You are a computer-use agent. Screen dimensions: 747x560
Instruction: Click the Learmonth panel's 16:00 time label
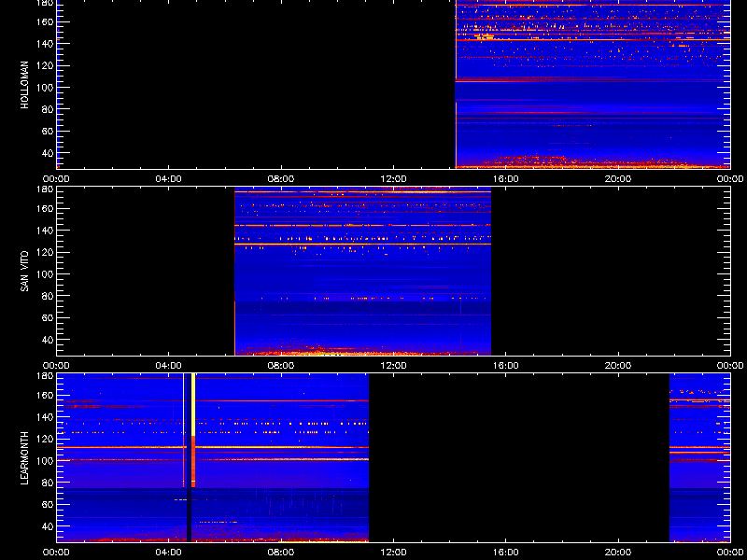[505, 553]
